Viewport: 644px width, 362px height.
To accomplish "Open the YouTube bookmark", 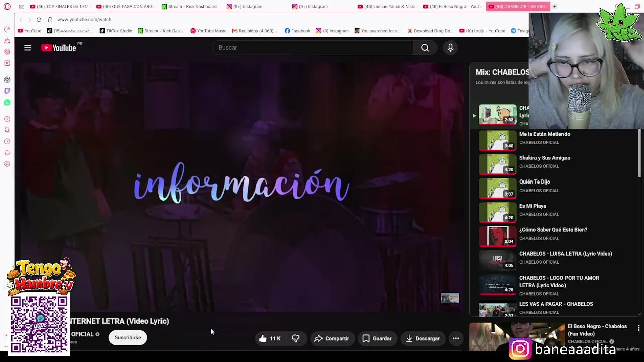I will pos(30,31).
